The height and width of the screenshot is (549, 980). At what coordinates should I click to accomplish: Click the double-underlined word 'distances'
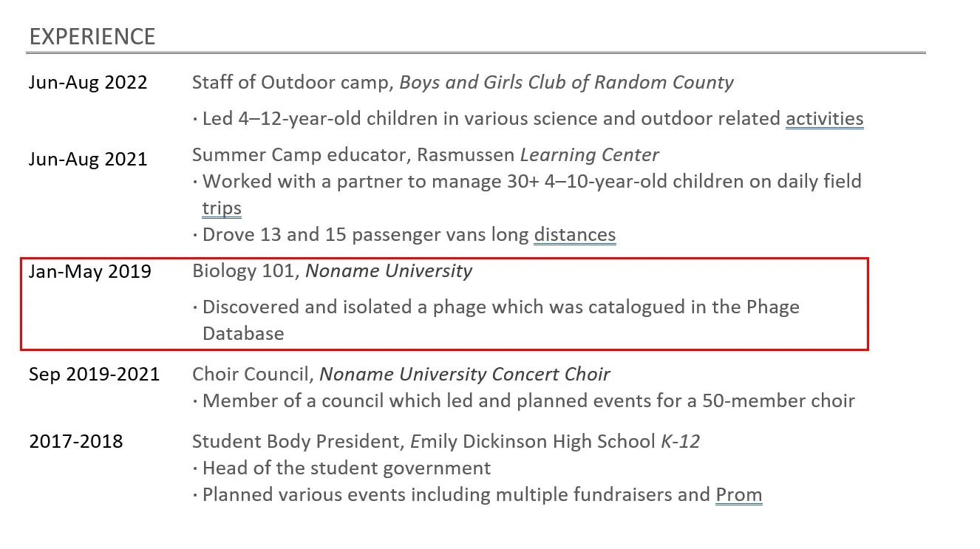574,235
